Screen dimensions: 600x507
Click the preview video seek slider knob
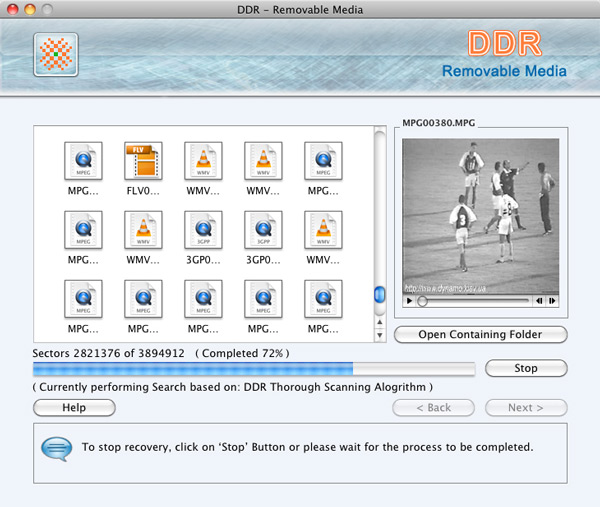pyautogui.click(x=422, y=301)
